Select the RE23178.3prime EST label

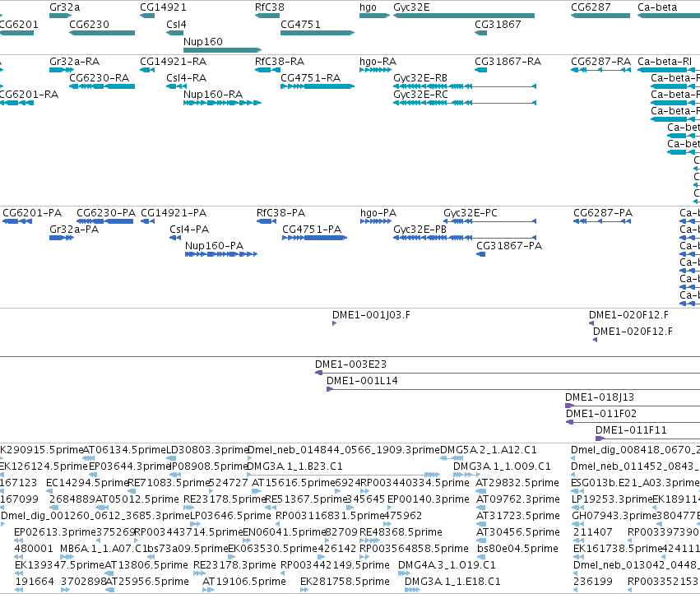(x=234, y=565)
